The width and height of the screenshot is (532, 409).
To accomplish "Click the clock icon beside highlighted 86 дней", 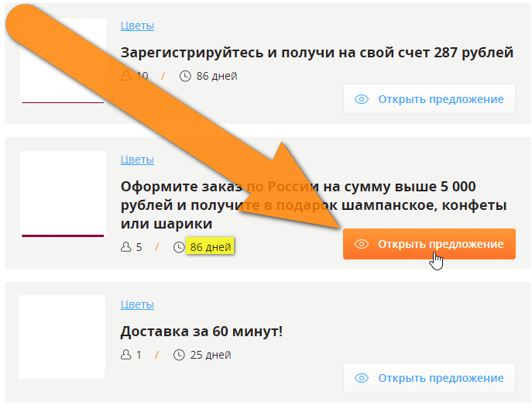I will (x=179, y=247).
